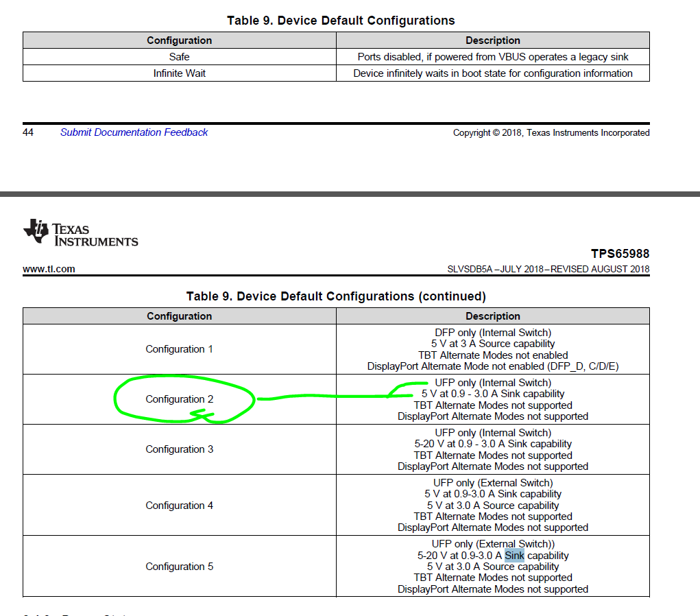Screen dimensions: 700x616
Task: Click 'TBT Alternate Modes not enabled' line
Action: coord(493,355)
